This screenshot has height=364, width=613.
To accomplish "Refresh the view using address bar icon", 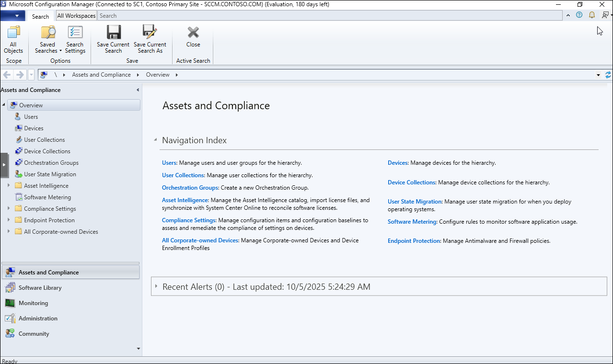I will pyautogui.click(x=608, y=75).
